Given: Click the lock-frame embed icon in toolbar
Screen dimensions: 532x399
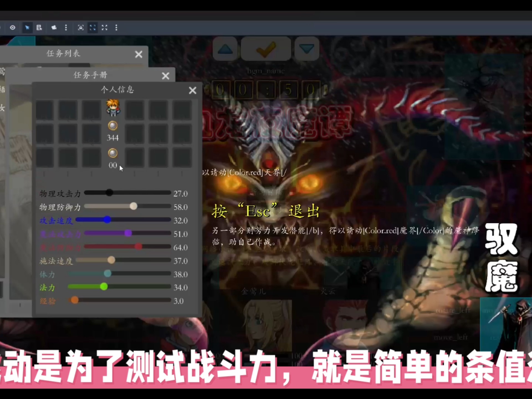Looking at the screenshot, I should point(80,27).
